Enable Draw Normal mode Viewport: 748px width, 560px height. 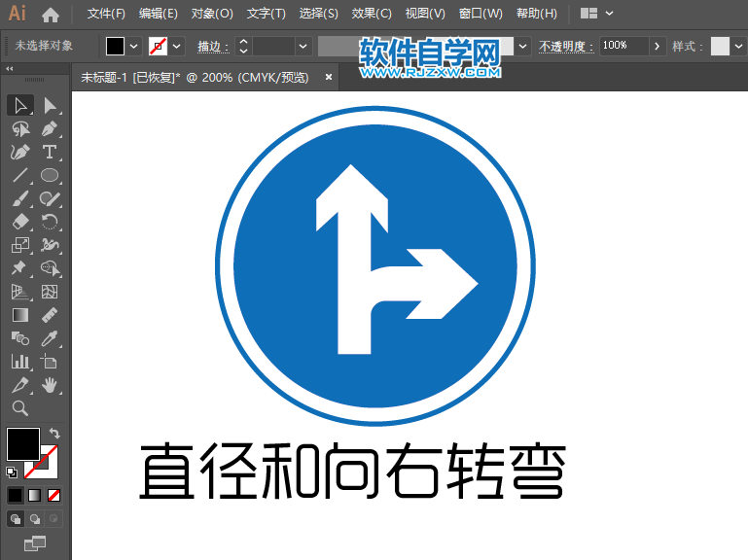coord(16,519)
